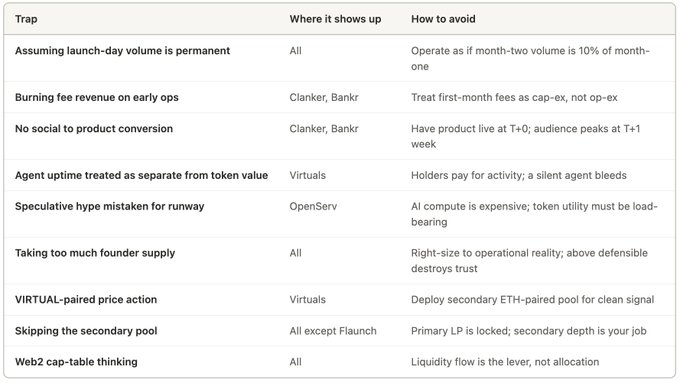Screen dimensions: 680x383
Task: Click 'Agent uptime treated as separate' cell
Action: click(141, 175)
